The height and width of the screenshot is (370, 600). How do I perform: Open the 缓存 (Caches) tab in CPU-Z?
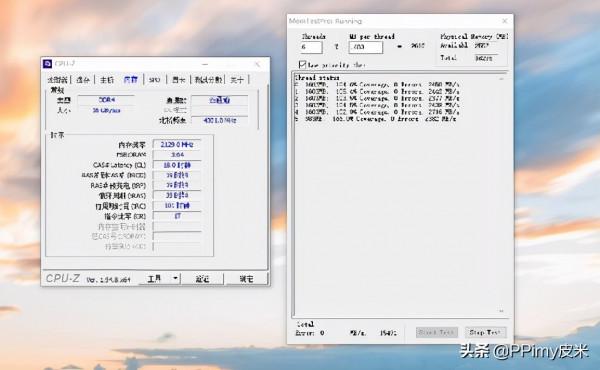coord(83,80)
